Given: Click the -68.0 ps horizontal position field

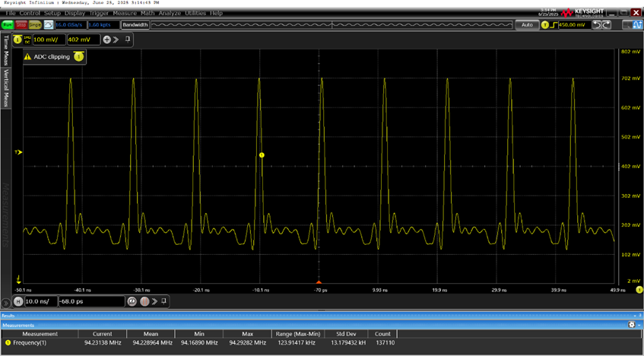Looking at the screenshot, I should (x=92, y=301).
